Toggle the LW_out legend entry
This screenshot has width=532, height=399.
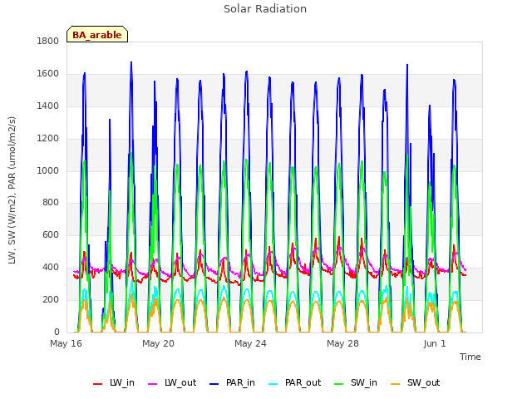tap(172, 383)
